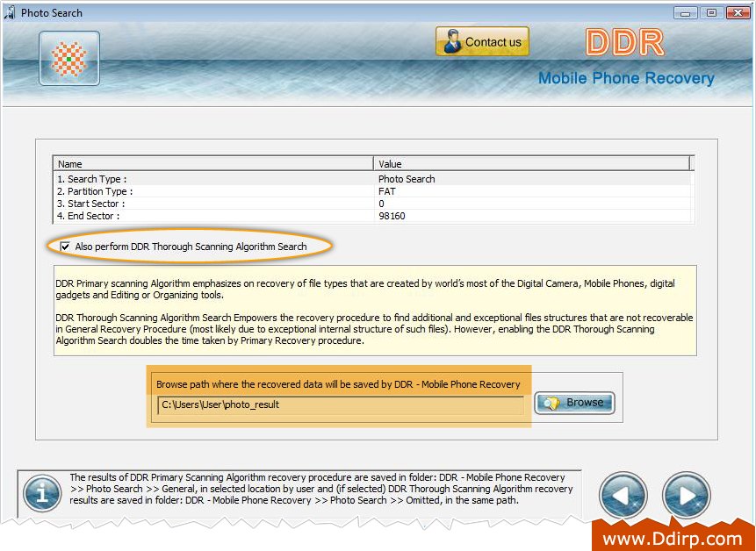Minimize the Photo Search window

[x=686, y=13]
